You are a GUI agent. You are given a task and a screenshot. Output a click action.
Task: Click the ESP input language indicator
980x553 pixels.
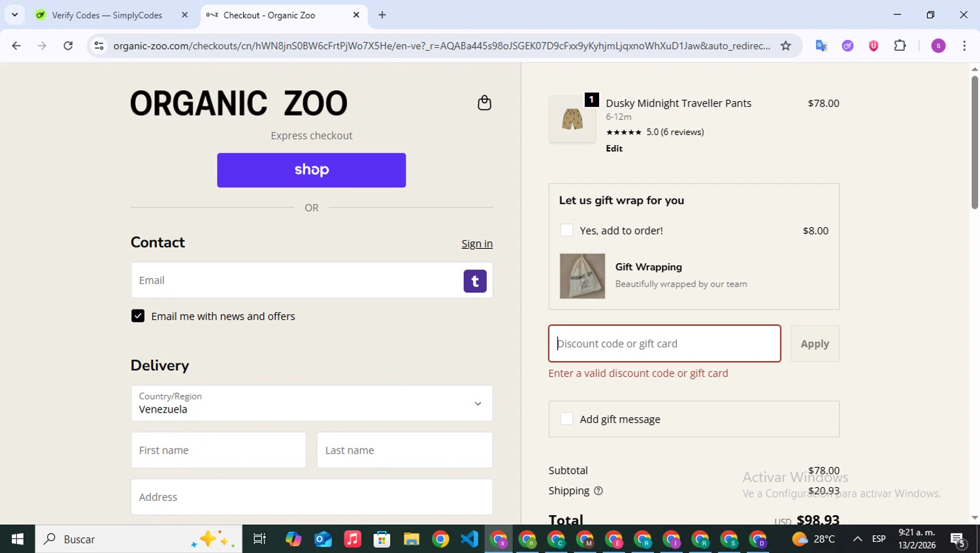(879, 539)
